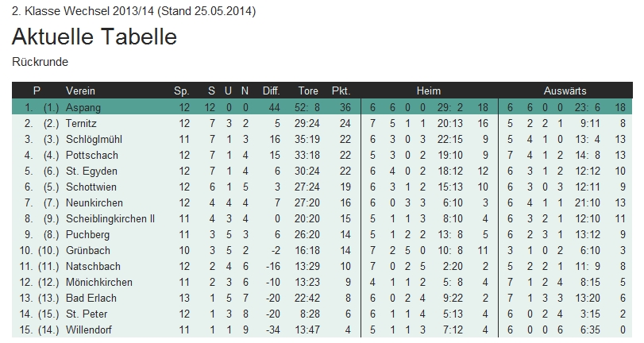Select Mönichkirchen team name
The width and height of the screenshot is (644, 343).
tap(98, 282)
